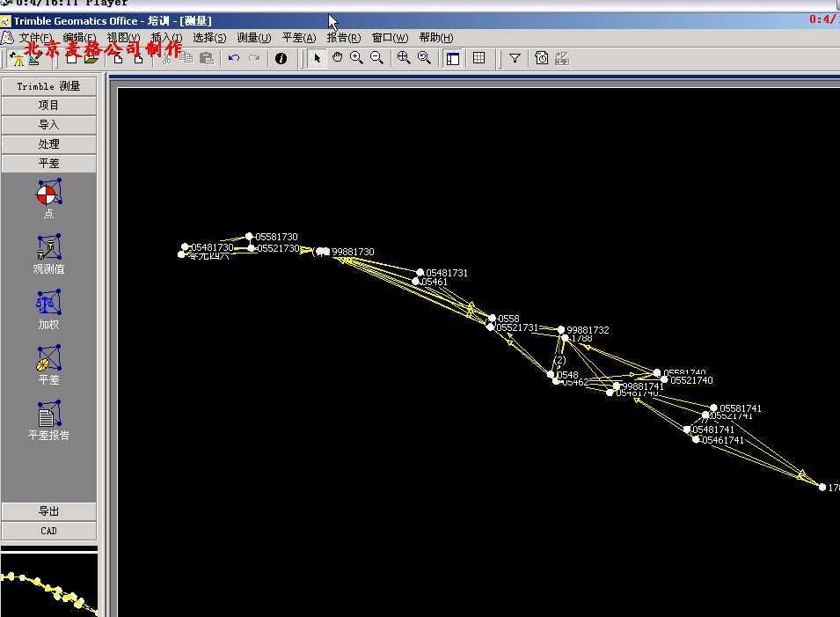Select survey point 05581741
Image resolution: width=840 pixels, height=617 pixels.
[x=713, y=408]
